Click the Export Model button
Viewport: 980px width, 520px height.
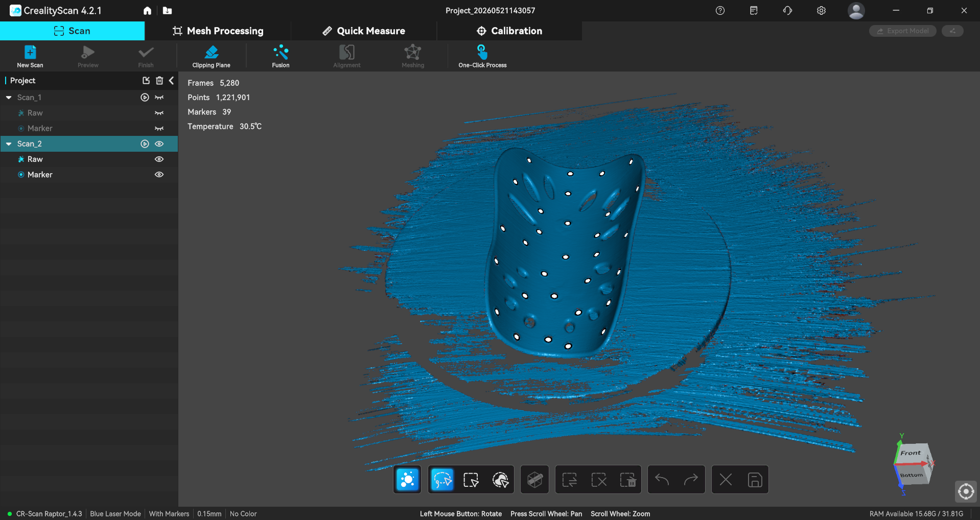tap(902, 31)
